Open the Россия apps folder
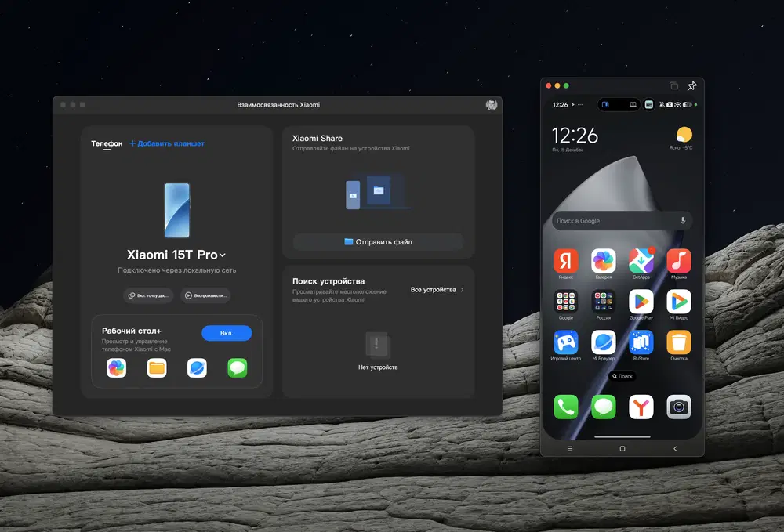This screenshot has width=784, height=532. 604,302
